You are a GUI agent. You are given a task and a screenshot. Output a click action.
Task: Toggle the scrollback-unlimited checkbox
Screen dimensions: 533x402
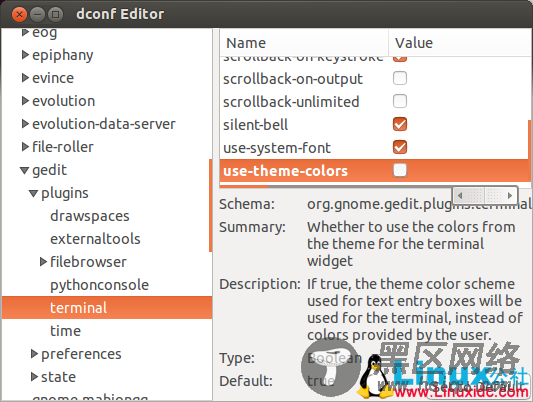coord(400,101)
